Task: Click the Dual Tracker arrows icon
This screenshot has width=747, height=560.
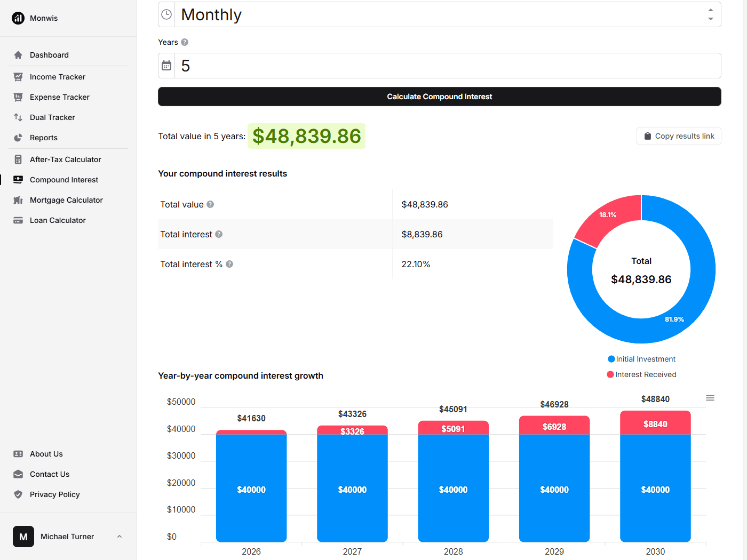Action: (18, 117)
